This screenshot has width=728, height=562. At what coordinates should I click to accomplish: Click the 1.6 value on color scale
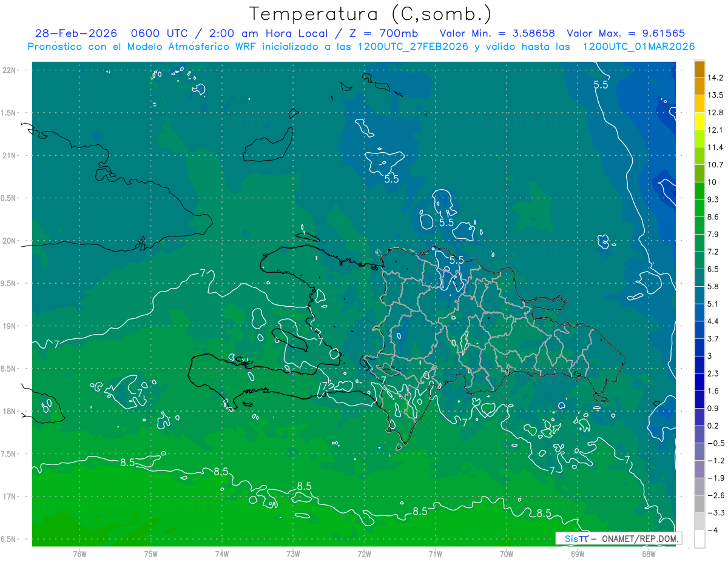[x=714, y=391]
